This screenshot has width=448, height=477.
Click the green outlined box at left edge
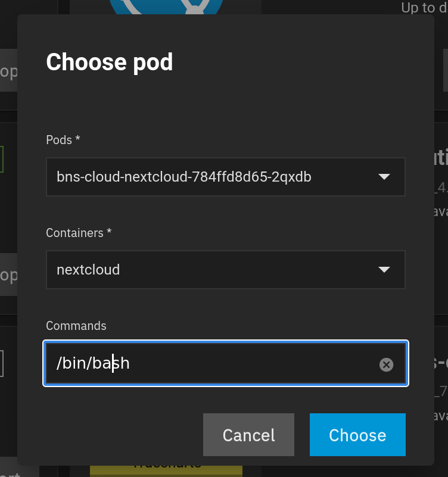tap(2, 159)
